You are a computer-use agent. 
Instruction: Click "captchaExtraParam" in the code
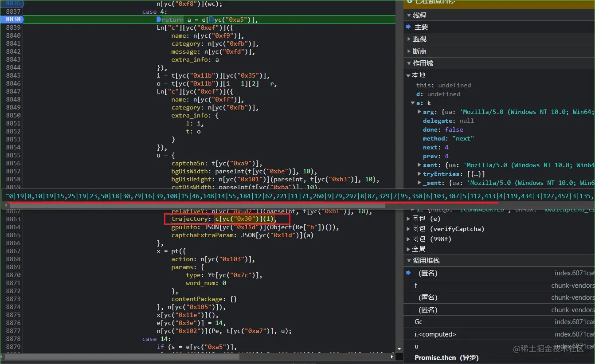(x=203, y=235)
